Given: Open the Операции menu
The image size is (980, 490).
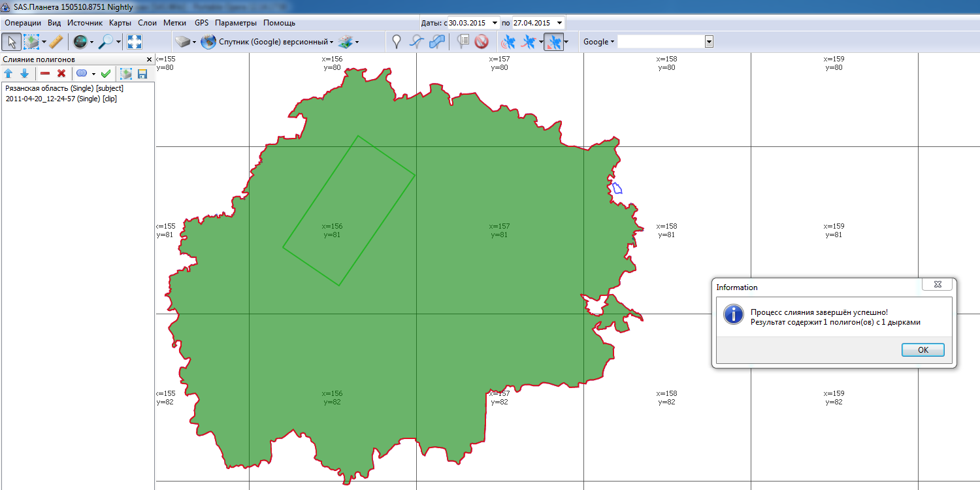Looking at the screenshot, I should [x=23, y=23].
